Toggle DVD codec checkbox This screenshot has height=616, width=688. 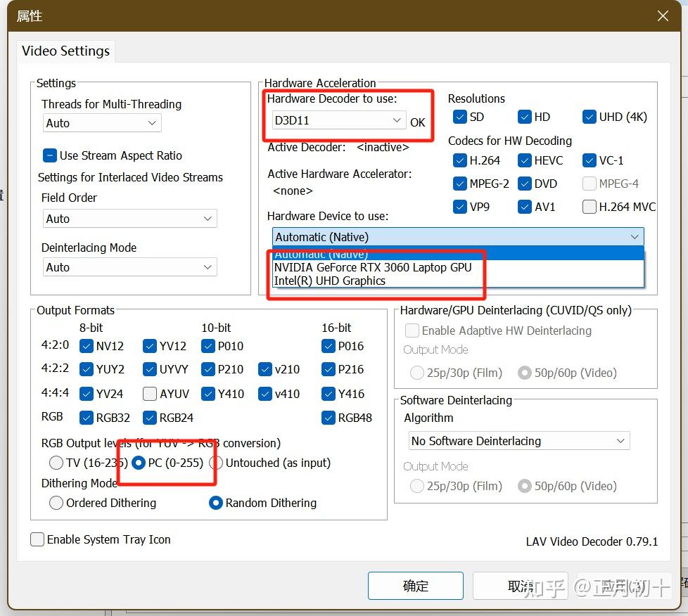(x=525, y=184)
